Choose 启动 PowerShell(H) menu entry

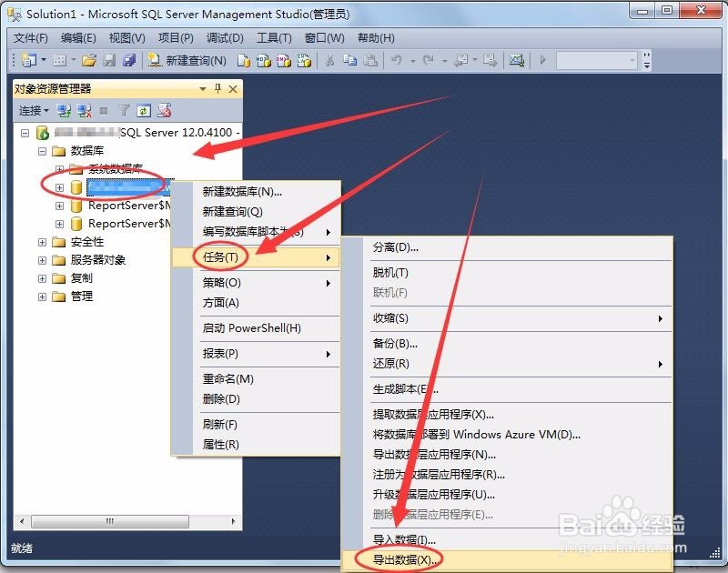pos(257,328)
